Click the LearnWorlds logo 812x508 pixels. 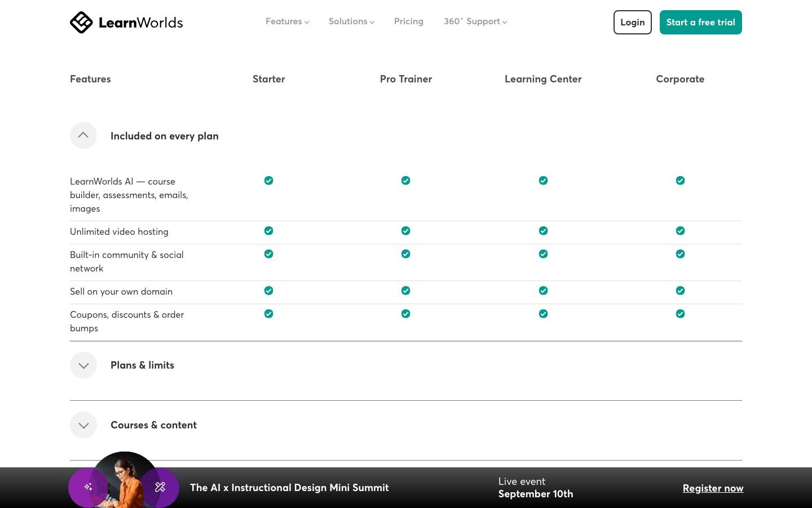pyautogui.click(x=126, y=23)
